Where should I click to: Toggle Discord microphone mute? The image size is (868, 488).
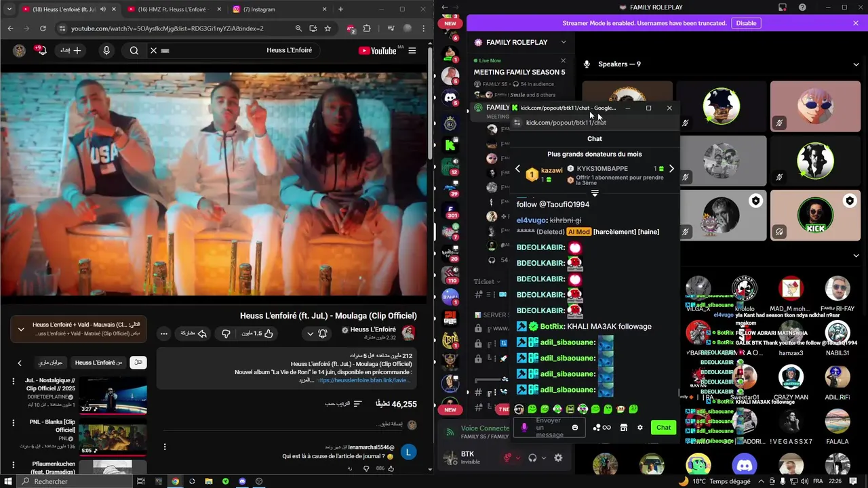click(x=507, y=457)
